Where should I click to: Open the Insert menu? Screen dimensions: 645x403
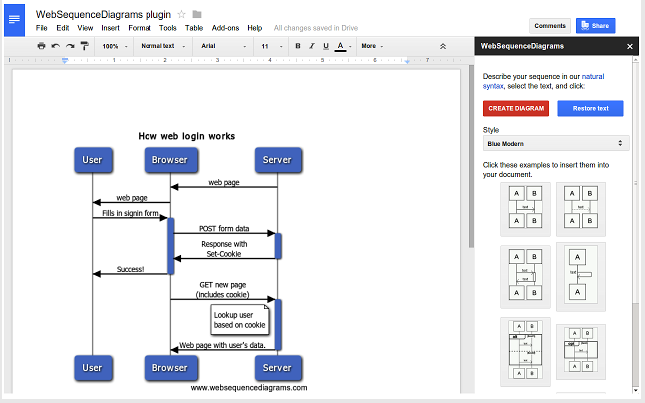point(110,28)
